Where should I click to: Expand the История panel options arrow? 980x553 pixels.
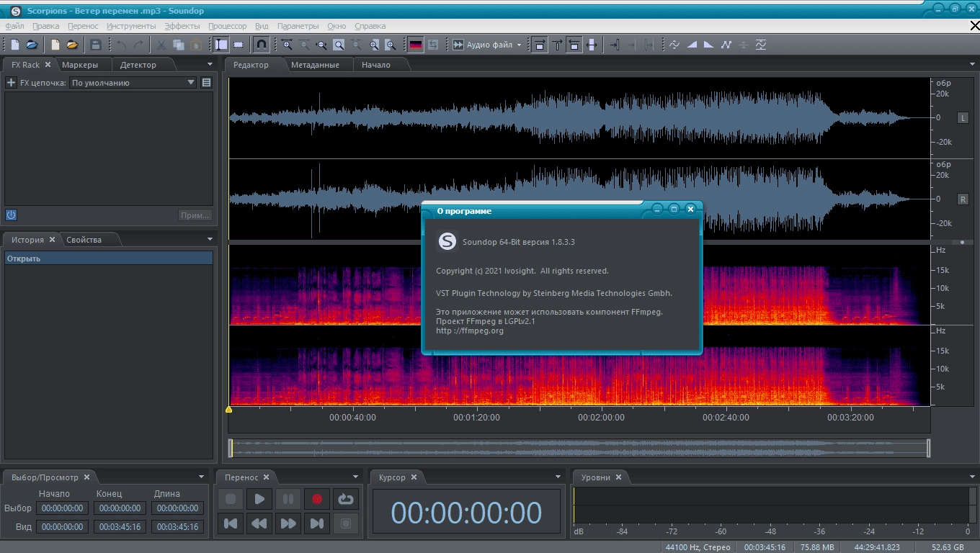[210, 239]
